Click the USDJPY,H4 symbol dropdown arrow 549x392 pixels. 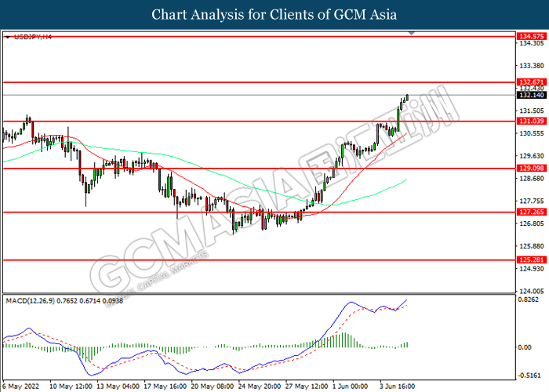coord(8,37)
